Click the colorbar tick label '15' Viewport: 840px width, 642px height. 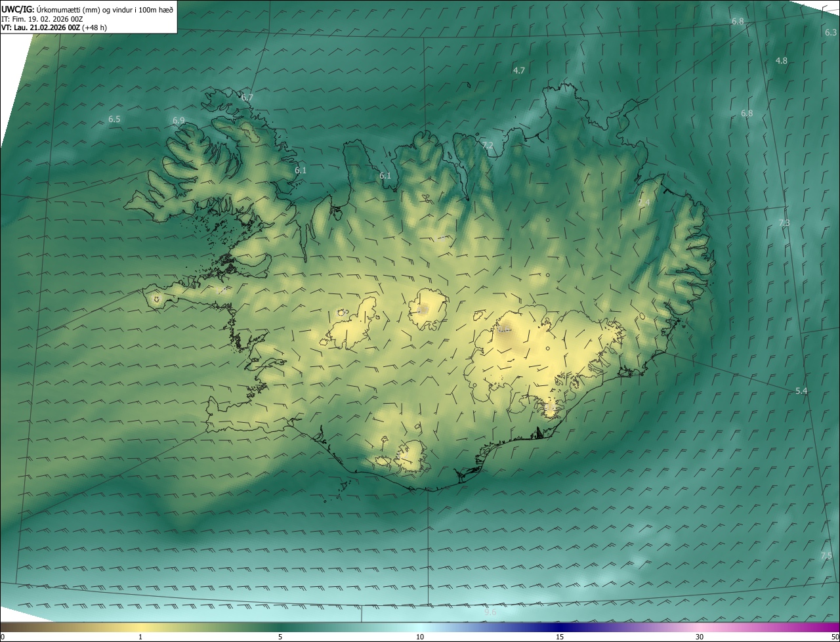click(x=560, y=637)
